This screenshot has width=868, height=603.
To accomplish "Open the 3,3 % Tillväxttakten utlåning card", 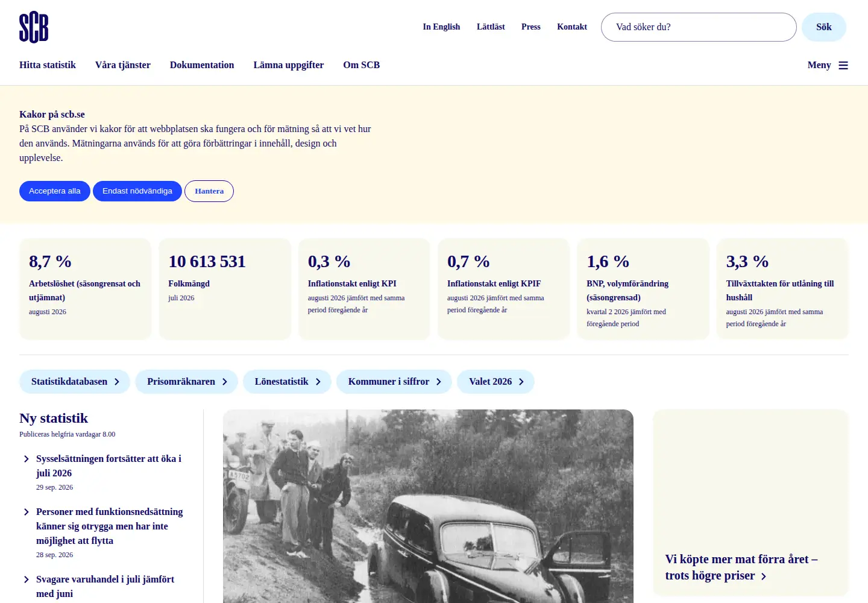I will click(782, 289).
